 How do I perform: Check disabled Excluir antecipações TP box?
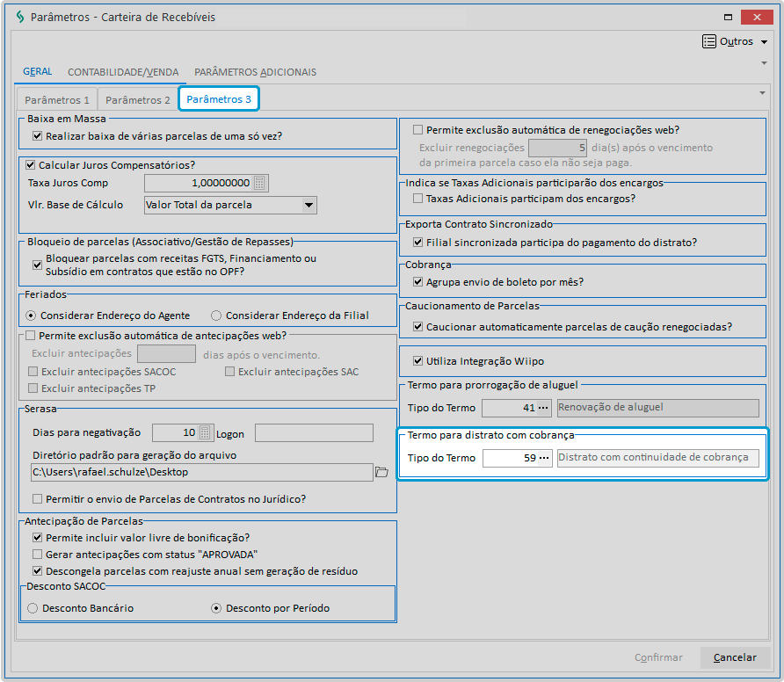33,388
